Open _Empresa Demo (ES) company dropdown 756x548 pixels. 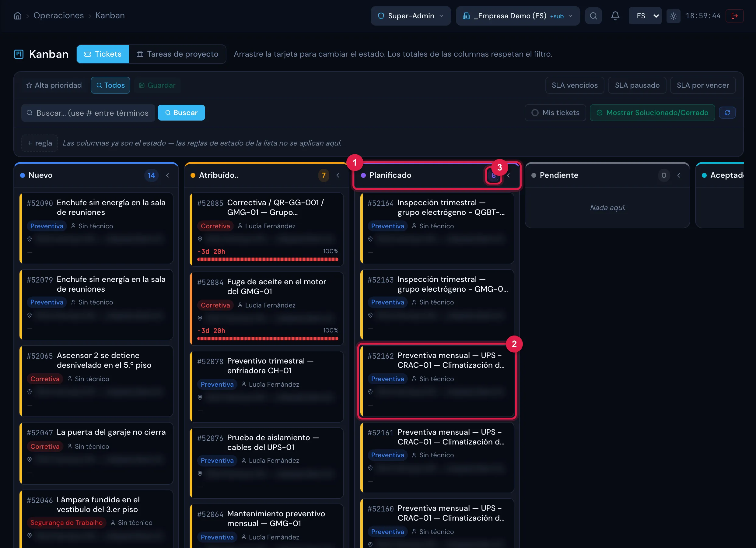point(518,16)
